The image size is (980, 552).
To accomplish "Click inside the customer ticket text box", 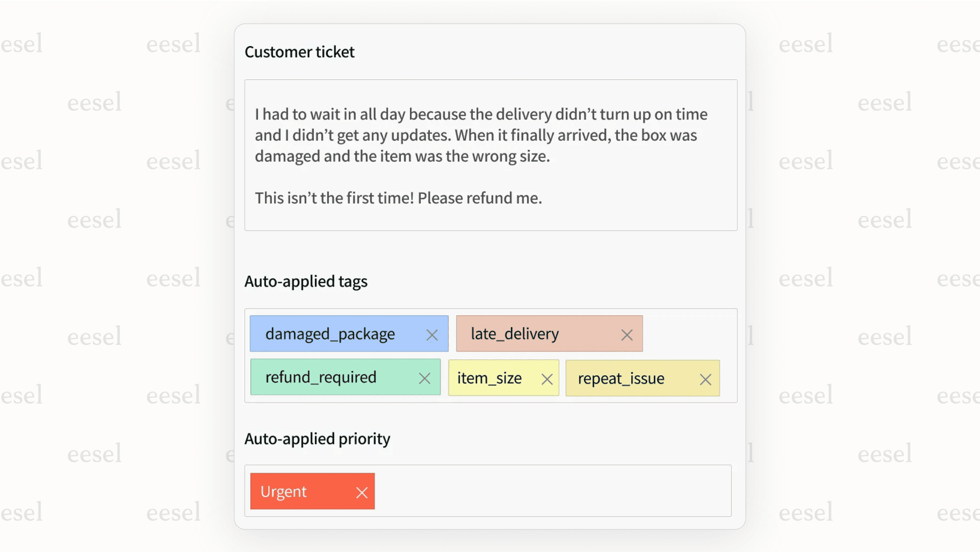I will pyautogui.click(x=490, y=155).
